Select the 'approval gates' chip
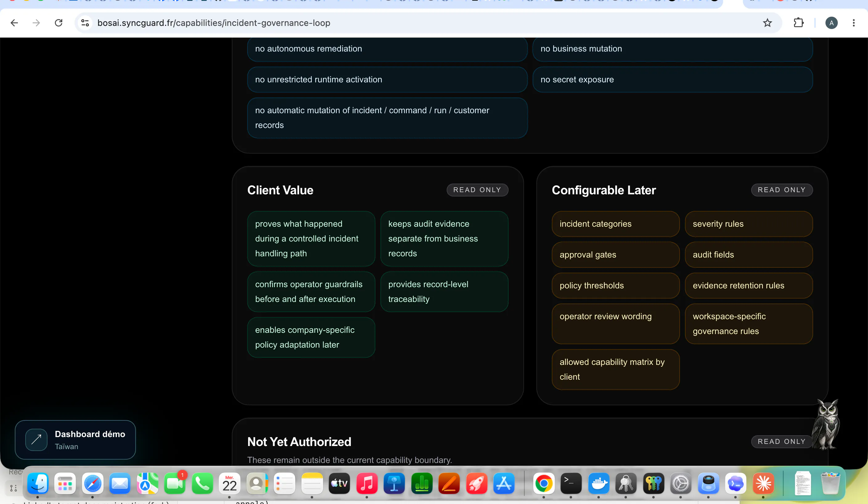Screen dimensions: 868x504 point(616,255)
